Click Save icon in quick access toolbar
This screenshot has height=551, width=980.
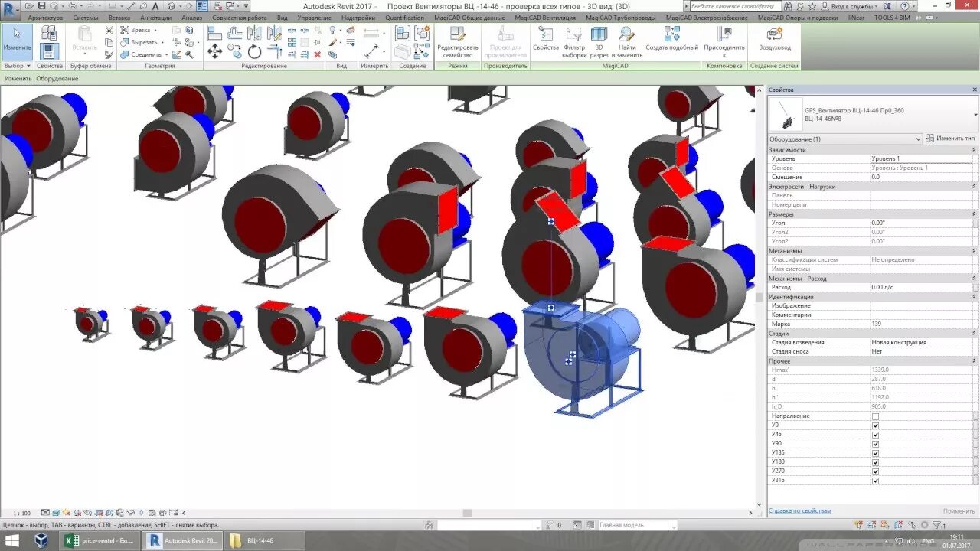click(x=43, y=6)
